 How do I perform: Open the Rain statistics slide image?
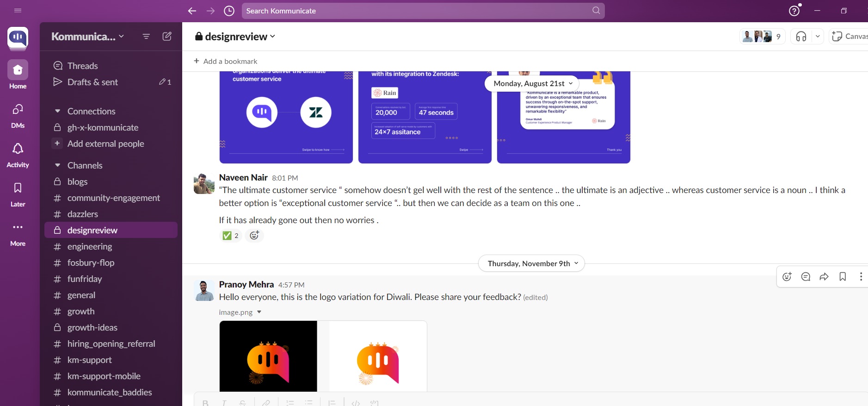(425, 117)
